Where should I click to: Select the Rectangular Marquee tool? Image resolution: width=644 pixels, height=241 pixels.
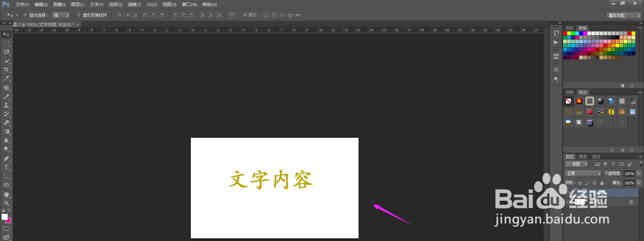point(6,43)
